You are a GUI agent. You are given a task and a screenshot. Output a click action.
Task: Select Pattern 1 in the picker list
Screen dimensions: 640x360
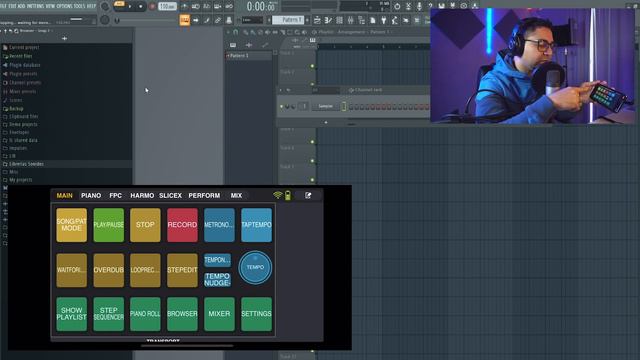point(248,56)
